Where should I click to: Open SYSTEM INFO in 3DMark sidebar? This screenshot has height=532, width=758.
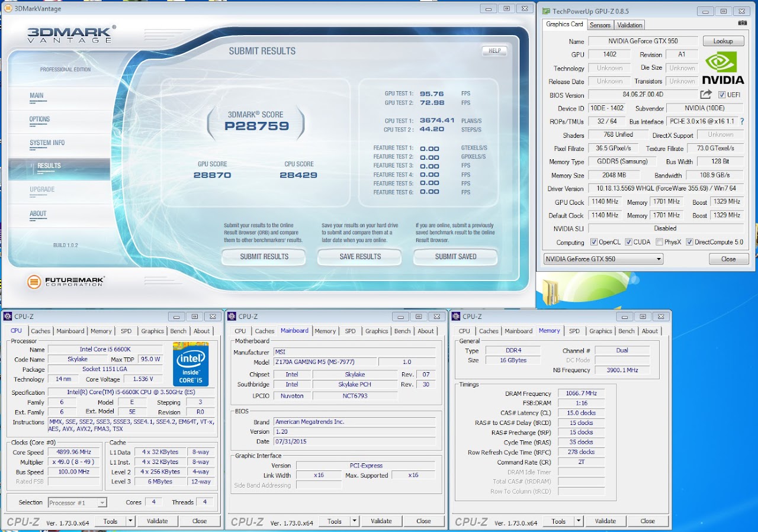(47, 143)
